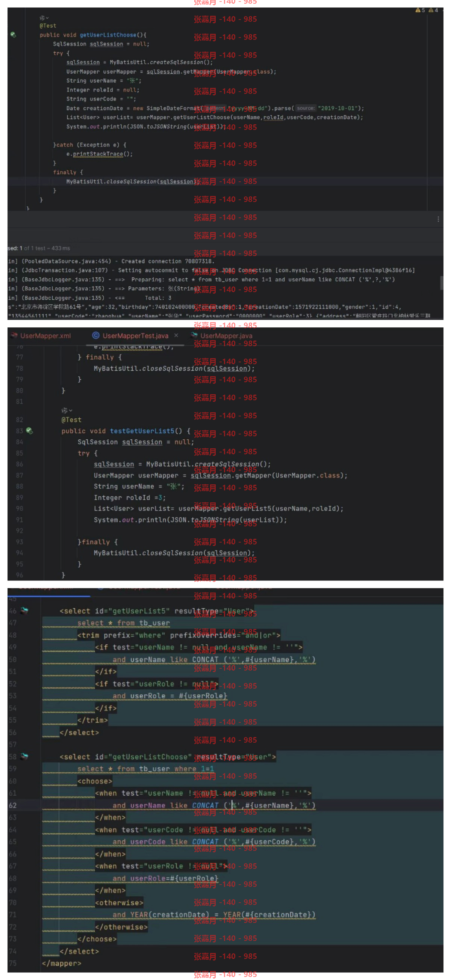Click "Total: 3" in console output

(x=158, y=298)
